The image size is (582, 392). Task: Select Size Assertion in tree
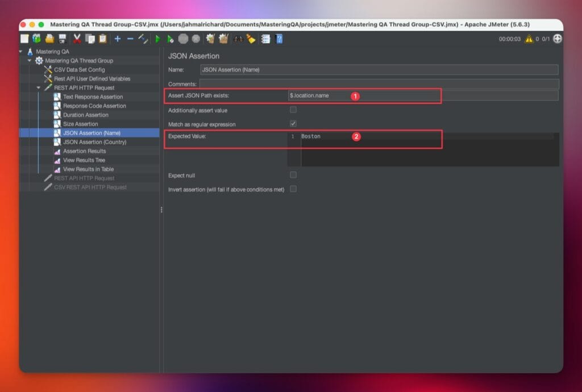pyautogui.click(x=81, y=124)
